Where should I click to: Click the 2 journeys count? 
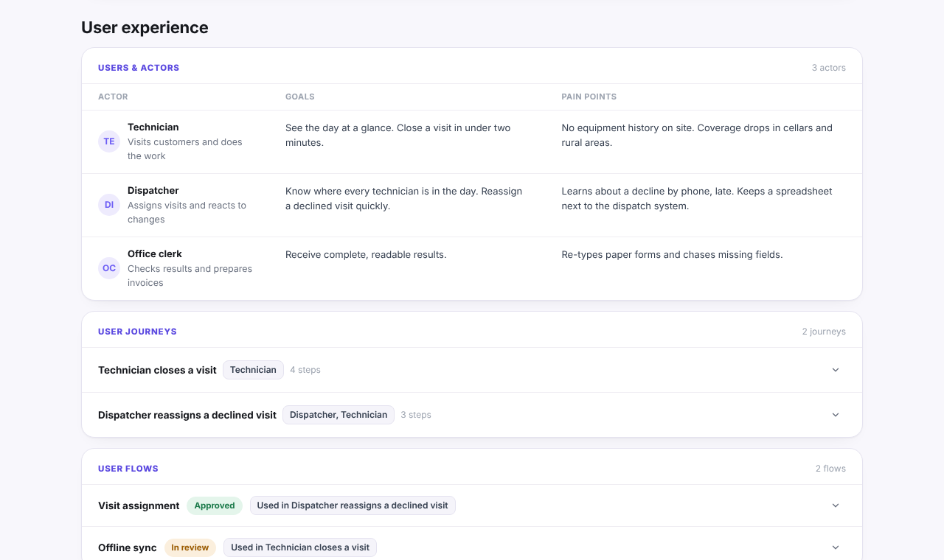click(x=824, y=332)
